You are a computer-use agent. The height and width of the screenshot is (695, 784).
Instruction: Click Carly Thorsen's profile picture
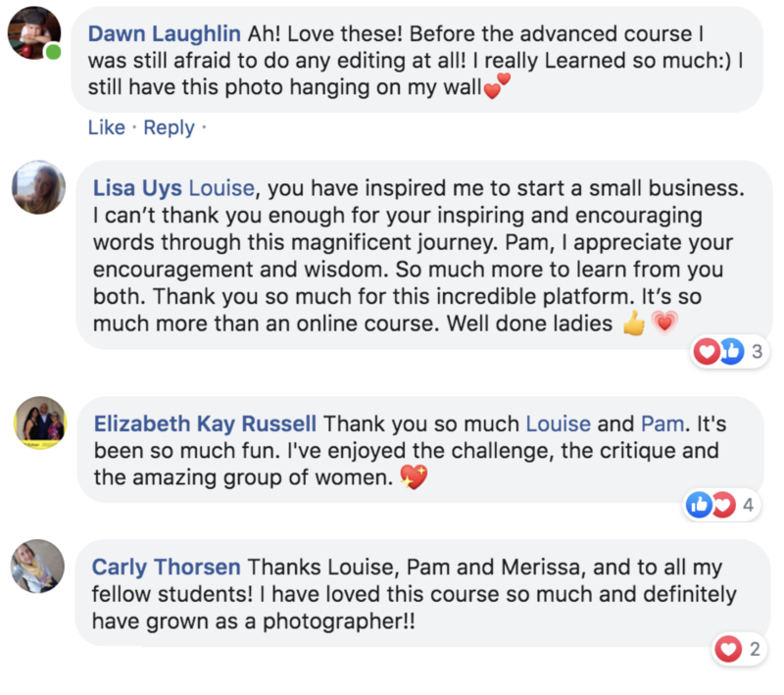(39, 567)
